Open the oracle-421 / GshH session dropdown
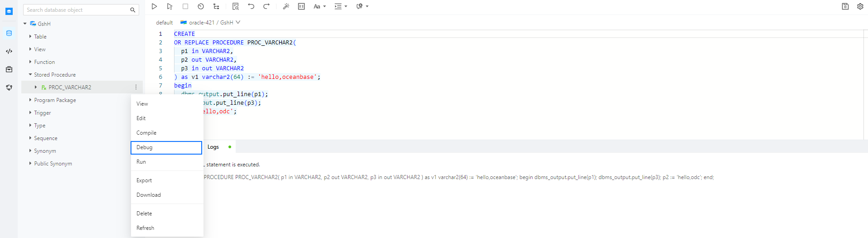The image size is (868, 238). (x=211, y=23)
